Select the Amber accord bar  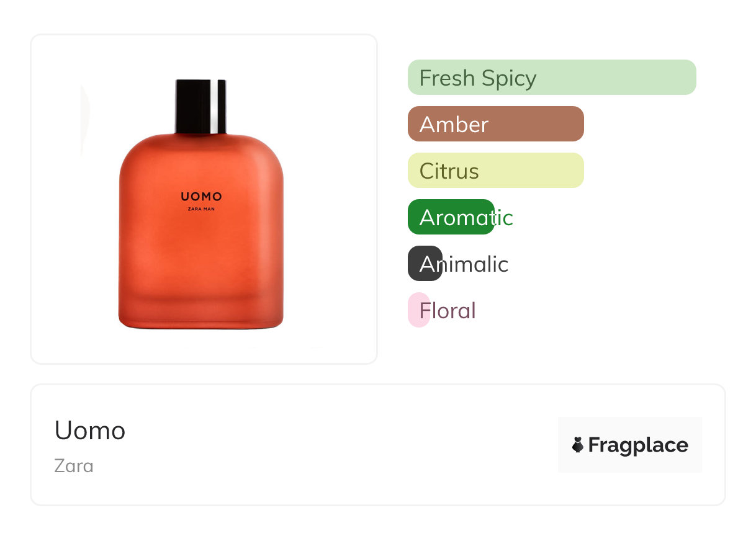pos(496,124)
